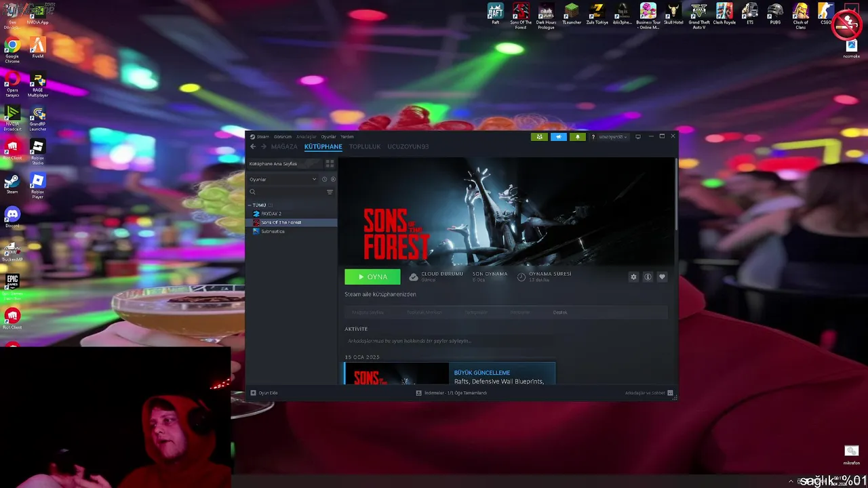Open the Skull Hotel desktop shortcut
The image size is (868, 488).
(x=673, y=14)
